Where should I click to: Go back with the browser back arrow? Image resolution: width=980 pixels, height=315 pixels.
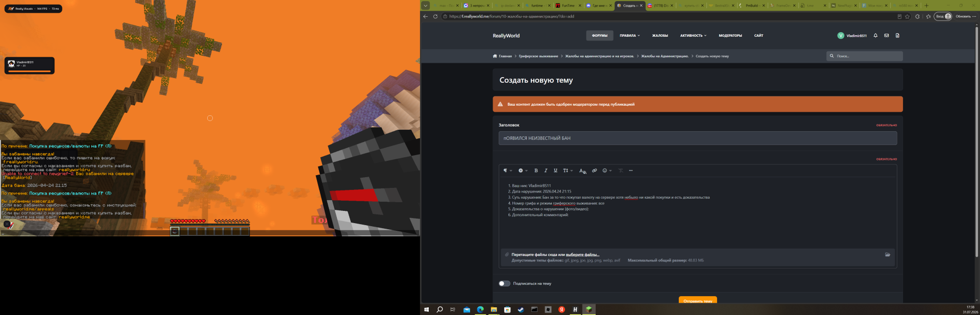(x=426, y=16)
